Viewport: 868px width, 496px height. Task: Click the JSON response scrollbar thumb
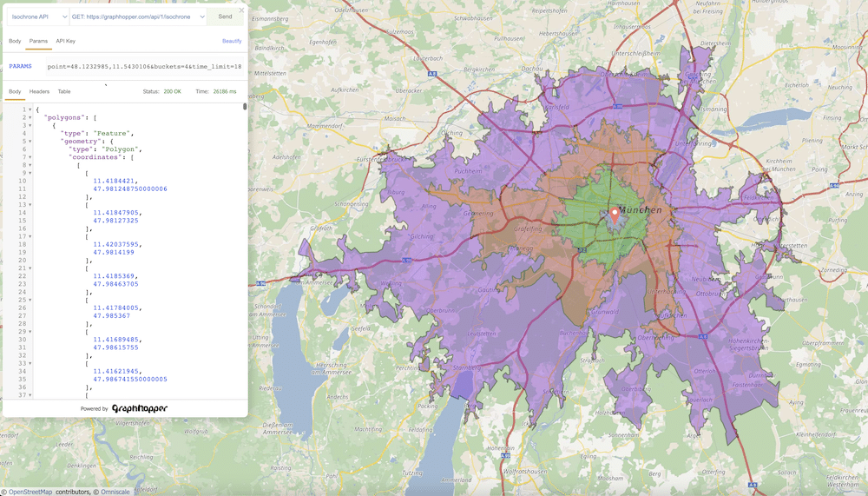pos(245,107)
